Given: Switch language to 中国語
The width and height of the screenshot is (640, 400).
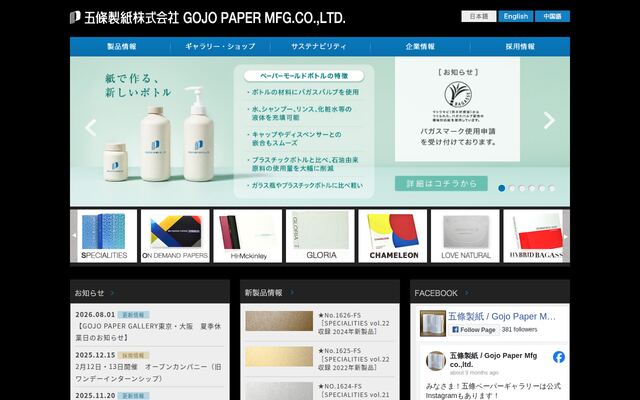Looking at the screenshot, I should 552,16.
